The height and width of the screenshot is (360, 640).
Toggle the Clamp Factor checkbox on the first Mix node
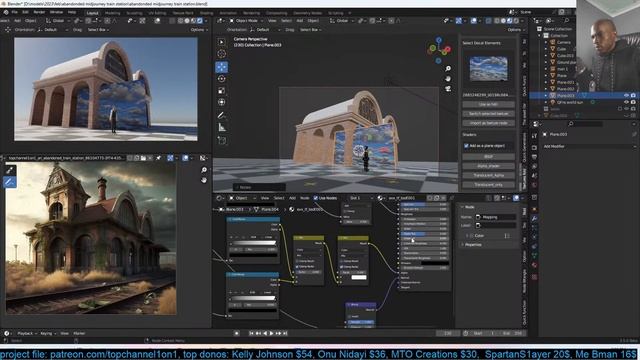tap(298, 267)
